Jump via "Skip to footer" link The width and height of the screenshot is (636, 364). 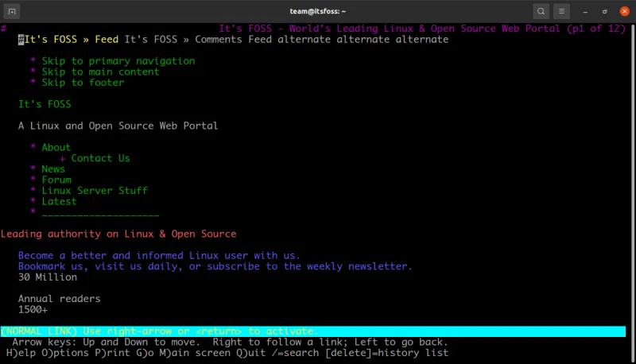pos(83,83)
